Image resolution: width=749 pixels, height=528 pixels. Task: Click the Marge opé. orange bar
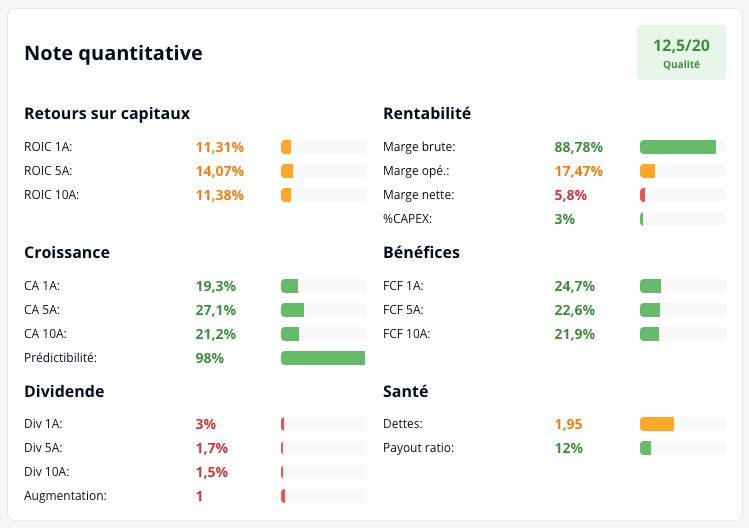(683, 171)
